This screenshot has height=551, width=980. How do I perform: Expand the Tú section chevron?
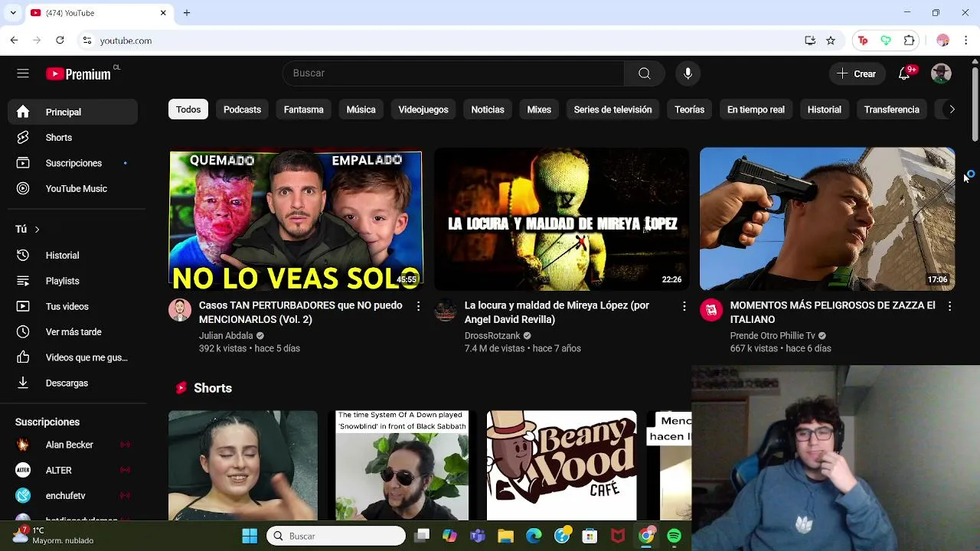tap(37, 230)
